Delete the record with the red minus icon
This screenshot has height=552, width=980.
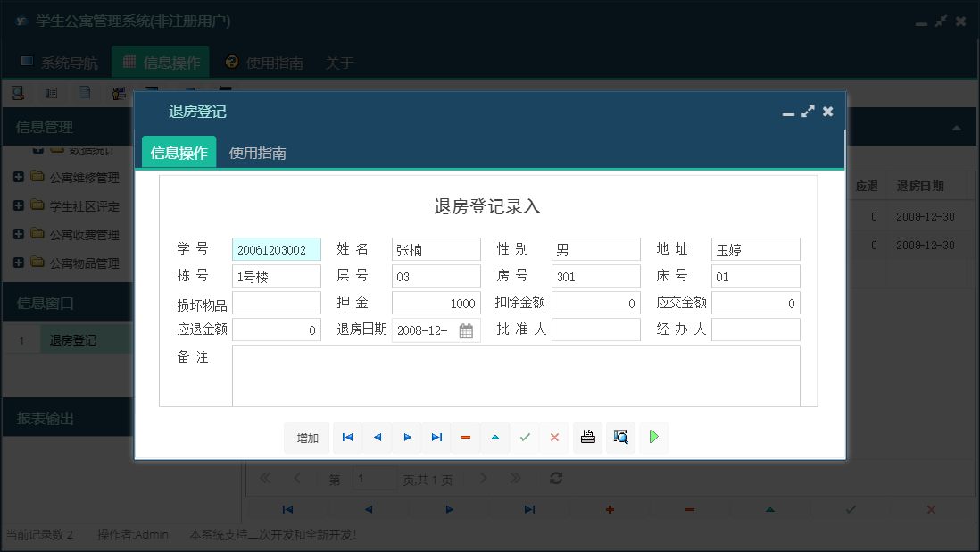465,438
